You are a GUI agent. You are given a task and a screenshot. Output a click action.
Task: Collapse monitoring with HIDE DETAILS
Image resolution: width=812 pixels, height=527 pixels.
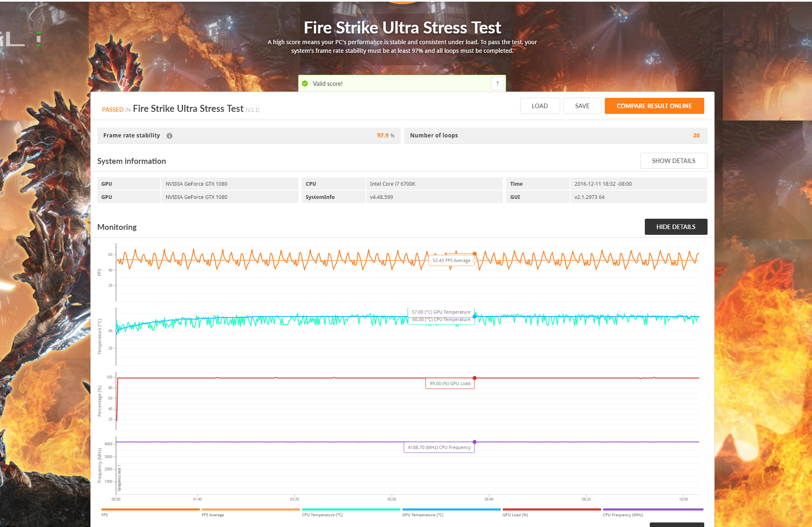(x=676, y=227)
